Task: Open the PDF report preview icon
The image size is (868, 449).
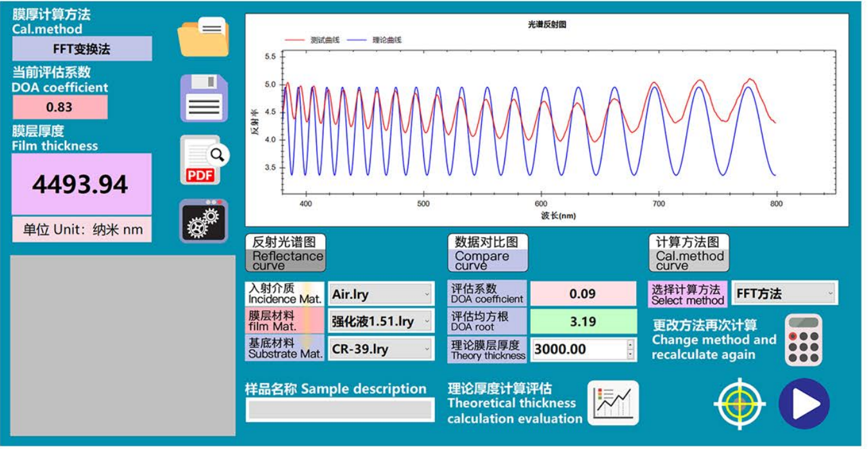Action: pos(204,160)
